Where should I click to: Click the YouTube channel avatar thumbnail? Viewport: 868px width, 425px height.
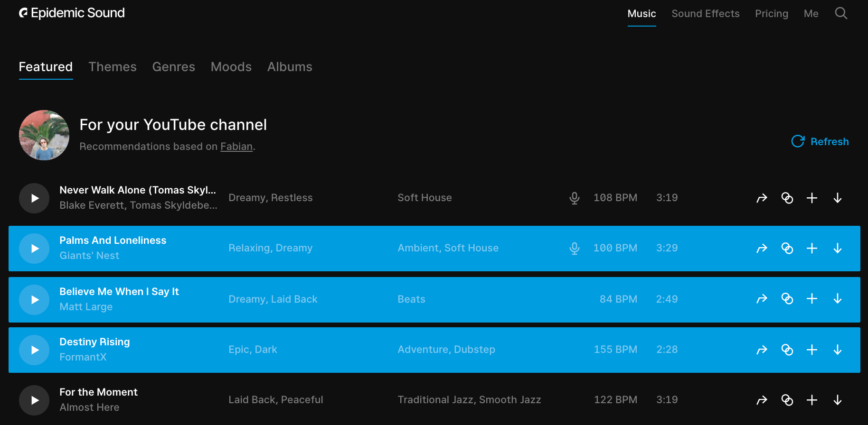click(44, 135)
